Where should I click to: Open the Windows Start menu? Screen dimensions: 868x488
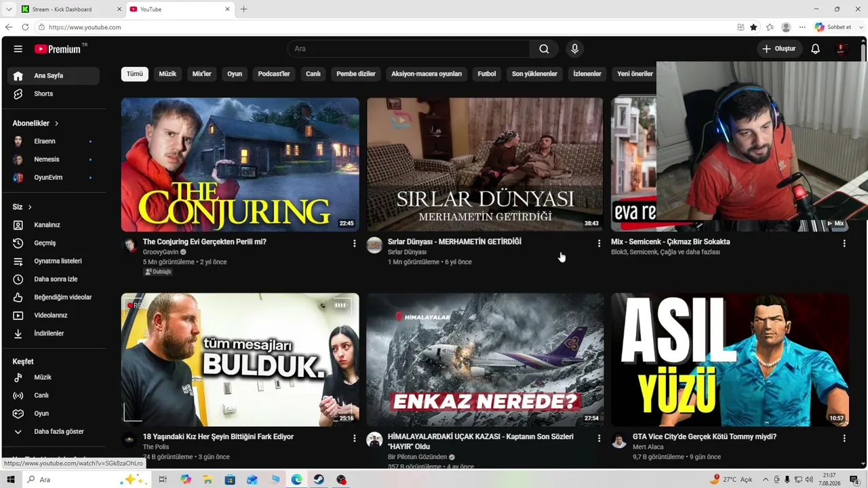point(10,480)
